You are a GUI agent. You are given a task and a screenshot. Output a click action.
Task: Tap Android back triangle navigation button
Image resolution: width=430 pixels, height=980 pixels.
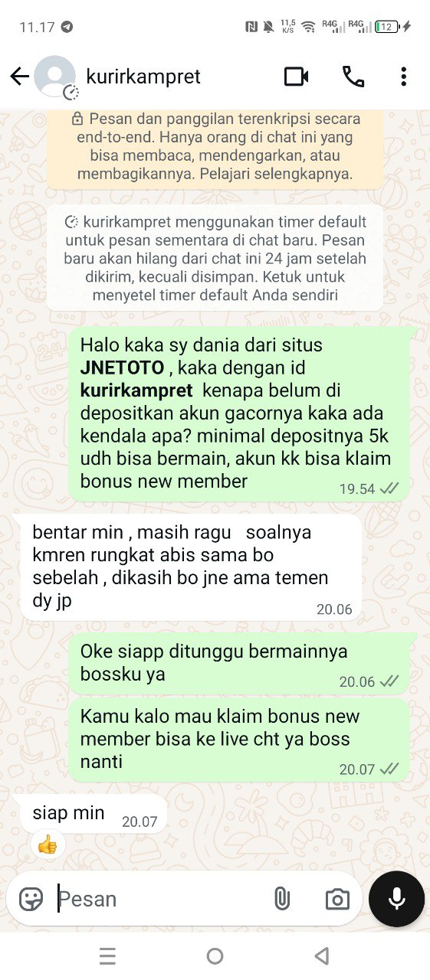tap(322, 955)
